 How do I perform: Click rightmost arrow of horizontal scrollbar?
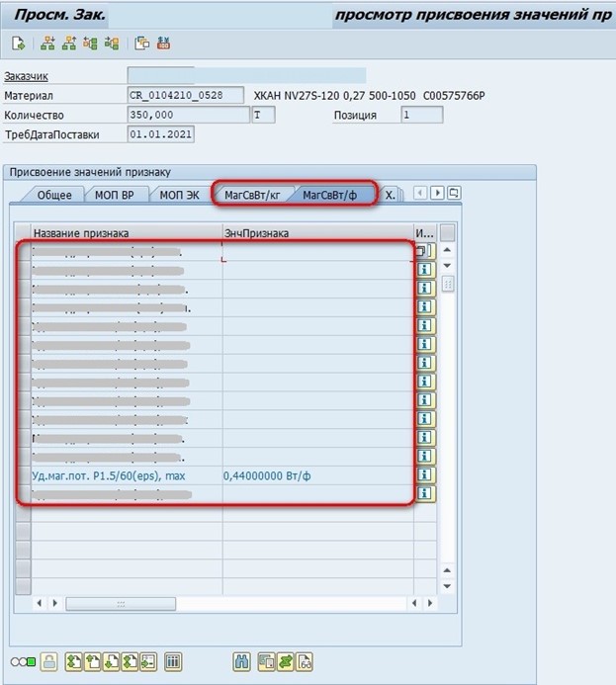click(430, 603)
